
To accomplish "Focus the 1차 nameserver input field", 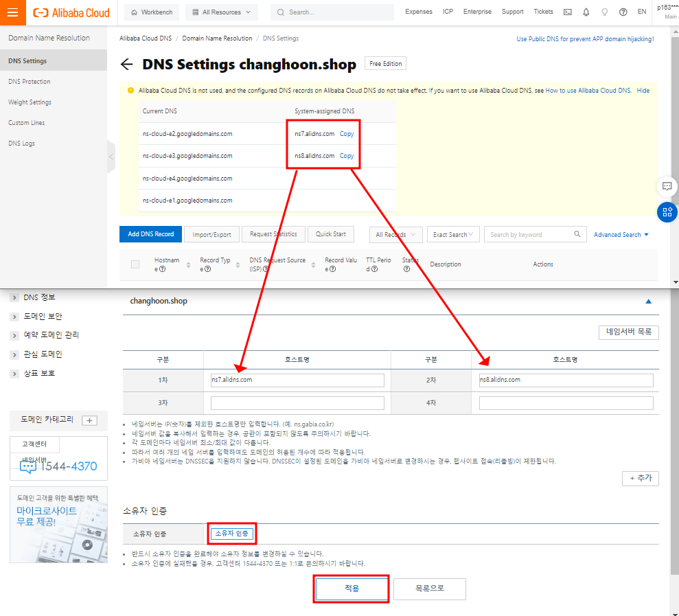I will 297,380.
